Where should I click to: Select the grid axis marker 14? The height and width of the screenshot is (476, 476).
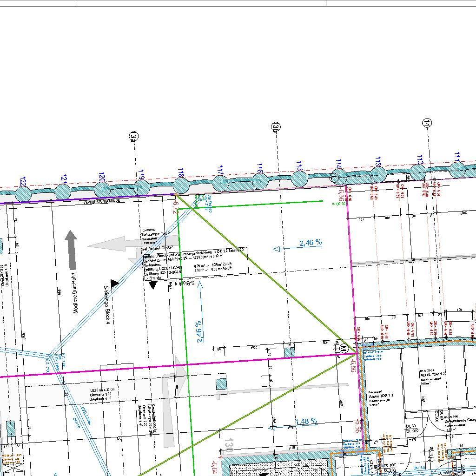pyautogui.click(x=427, y=123)
